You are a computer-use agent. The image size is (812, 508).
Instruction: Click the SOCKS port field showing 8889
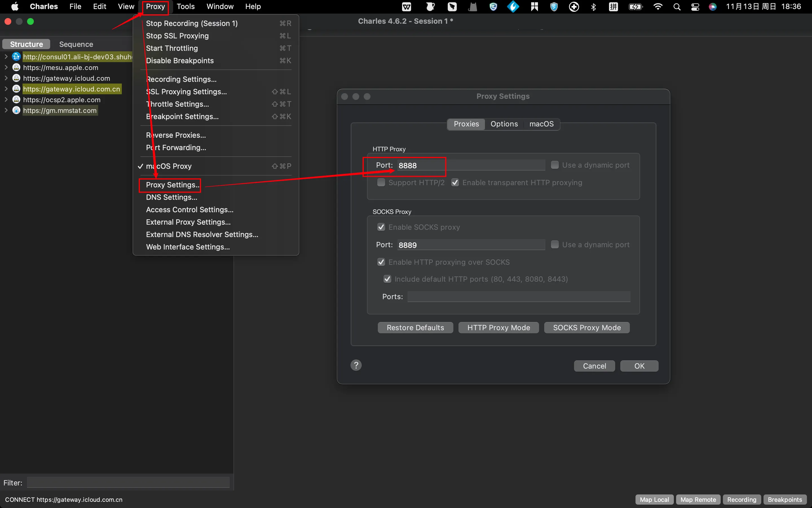pos(471,245)
